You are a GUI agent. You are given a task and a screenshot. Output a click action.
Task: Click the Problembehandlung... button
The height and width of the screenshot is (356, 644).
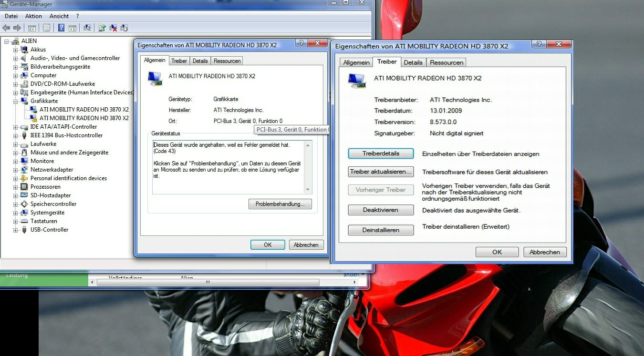click(x=280, y=204)
